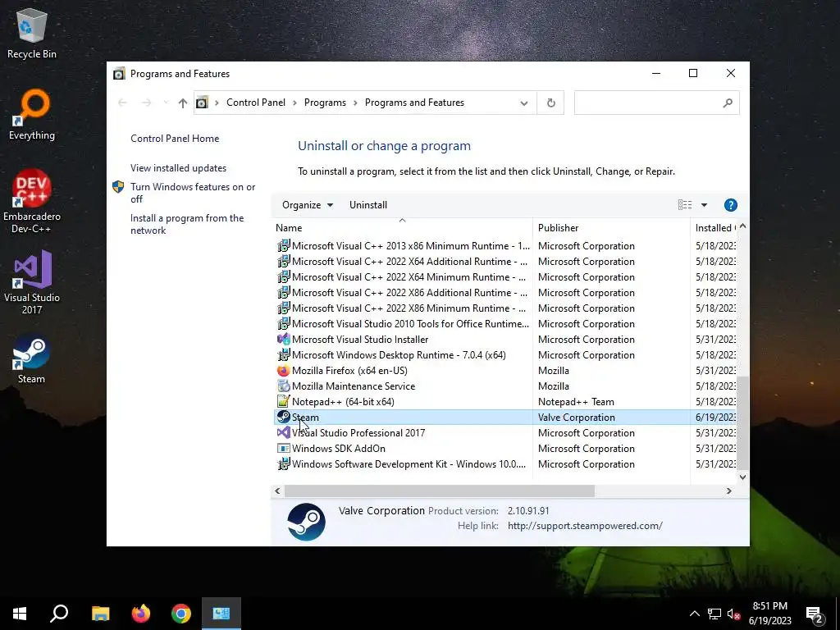Open the notification center icon
The height and width of the screenshot is (630, 840).
click(x=815, y=614)
